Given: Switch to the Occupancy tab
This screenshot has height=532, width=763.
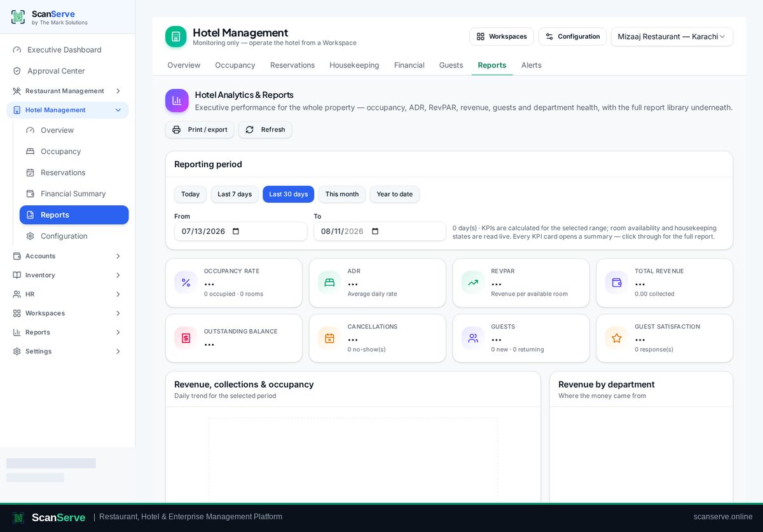Looking at the screenshot, I should [235, 65].
